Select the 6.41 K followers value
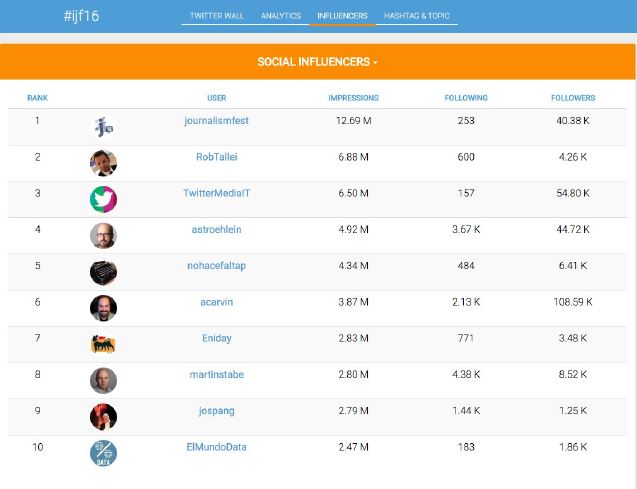This screenshot has width=637, height=489. [x=573, y=266]
